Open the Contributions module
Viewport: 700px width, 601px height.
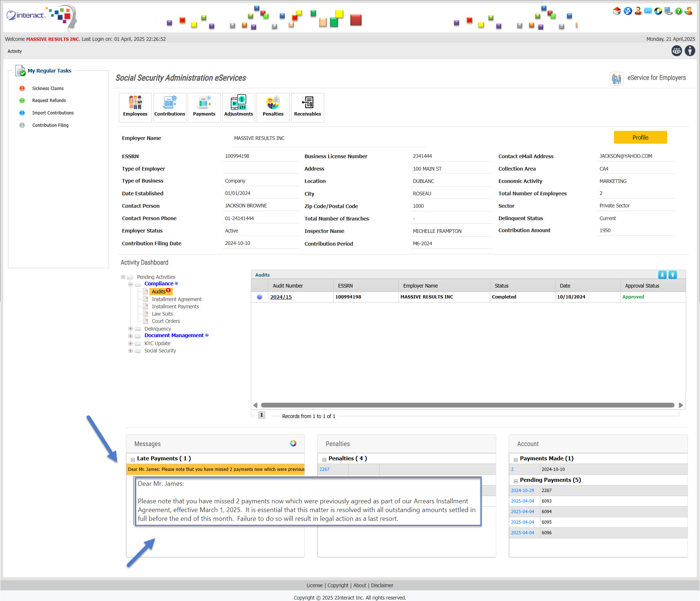click(x=170, y=107)
